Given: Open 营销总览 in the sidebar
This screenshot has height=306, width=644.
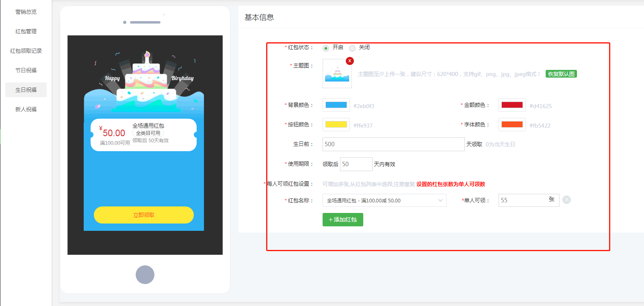Looking at the screenshot, I should pos(26,12).
